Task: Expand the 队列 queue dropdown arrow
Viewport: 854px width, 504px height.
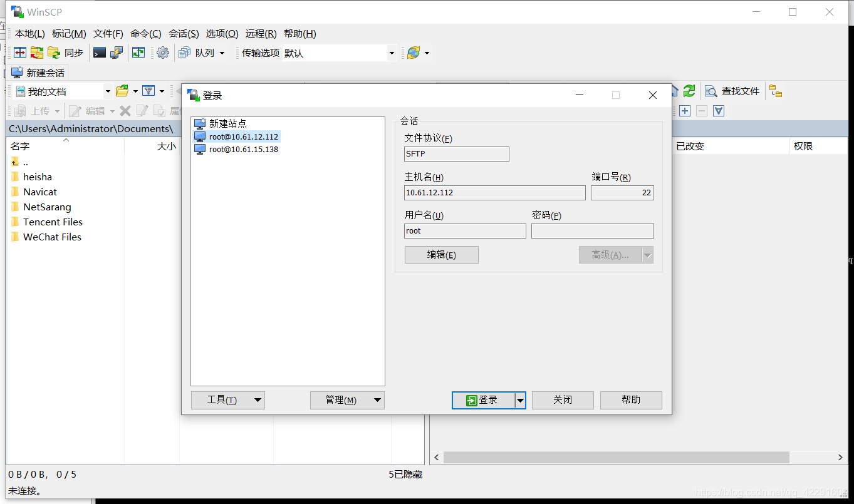Action: click(222, 53)
